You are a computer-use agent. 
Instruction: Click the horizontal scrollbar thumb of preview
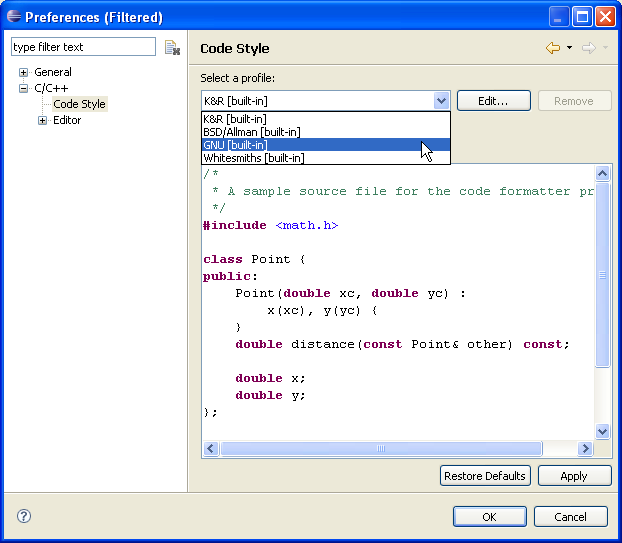[381, 449]
